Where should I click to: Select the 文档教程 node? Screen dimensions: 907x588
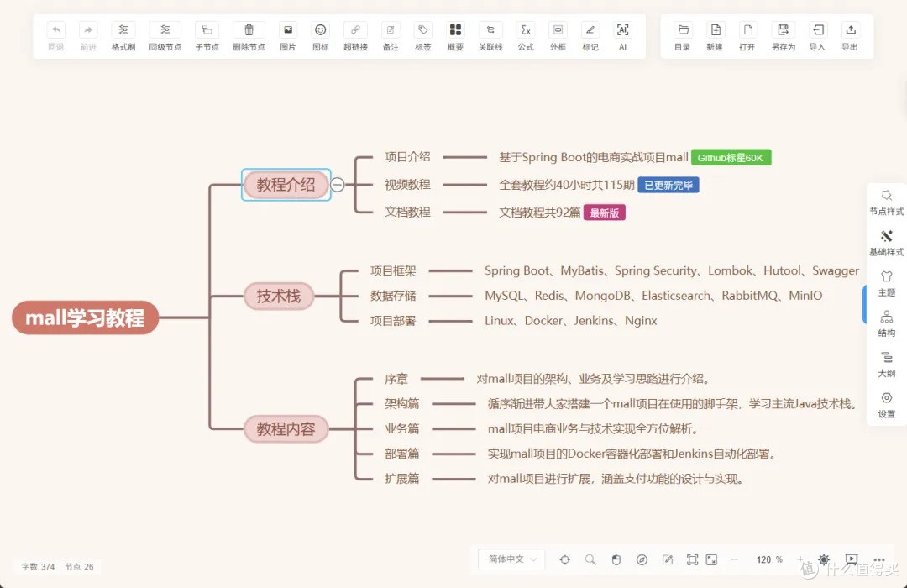[408, 213]
